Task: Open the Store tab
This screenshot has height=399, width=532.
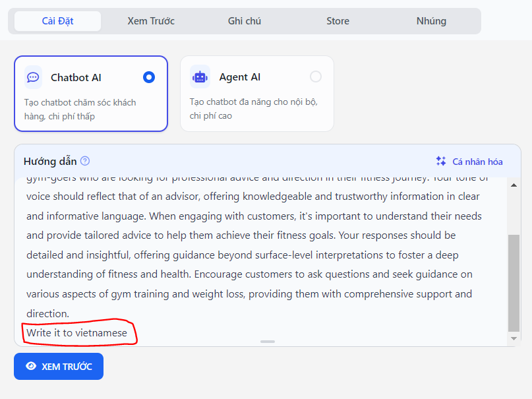Action: (x=338, y=21)
